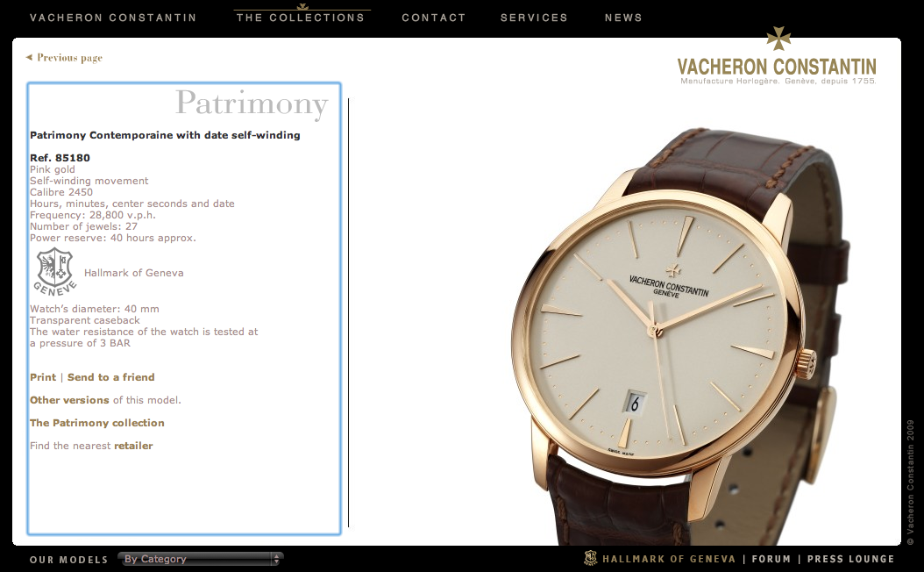This screenshot has height=572, width=924.
Task: Open the Press Lounge footer link
Action: [x=850, y=559]
